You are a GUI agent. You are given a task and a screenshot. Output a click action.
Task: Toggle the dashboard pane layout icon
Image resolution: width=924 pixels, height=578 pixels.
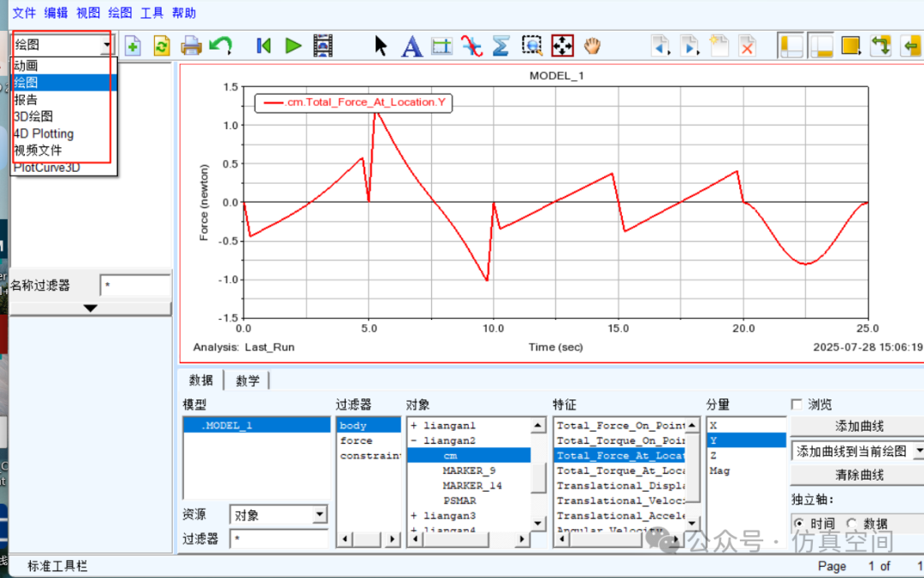coord(820,45)
